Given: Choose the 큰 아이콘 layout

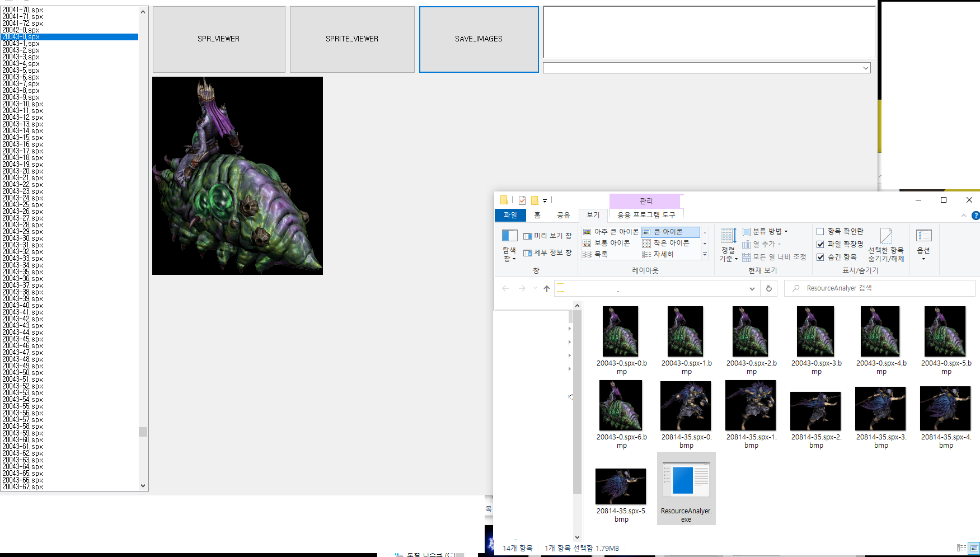Looking at the screenshot, I should pos(670,232).
